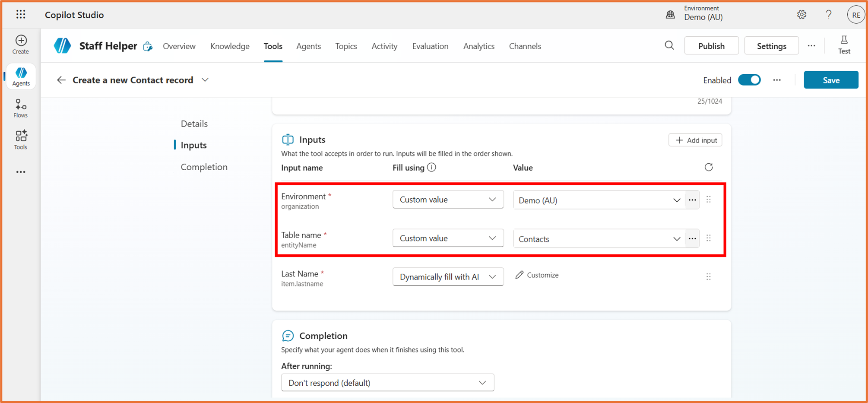Click the Create icon in sidebar
Image resolution: width=868 pixels, height=403 pixels.
[x=21, y=44]
